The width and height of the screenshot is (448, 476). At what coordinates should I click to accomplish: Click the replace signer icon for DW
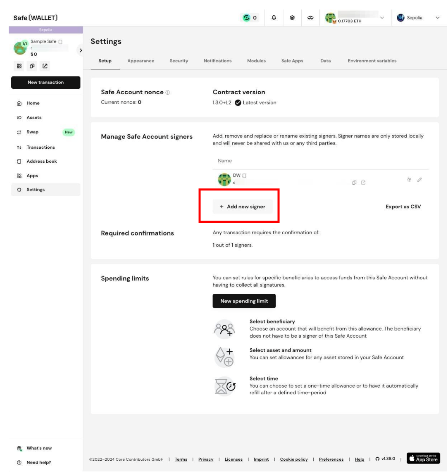(x=409, y=180)
